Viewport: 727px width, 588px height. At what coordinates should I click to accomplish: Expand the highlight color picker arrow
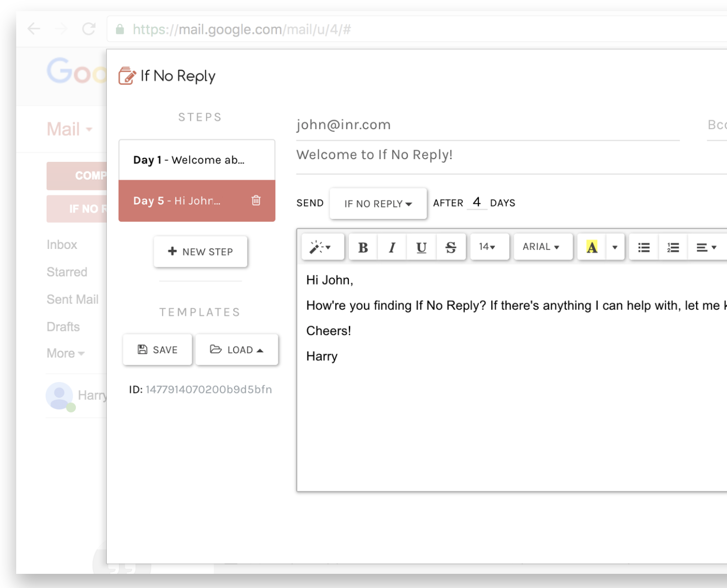615,247
